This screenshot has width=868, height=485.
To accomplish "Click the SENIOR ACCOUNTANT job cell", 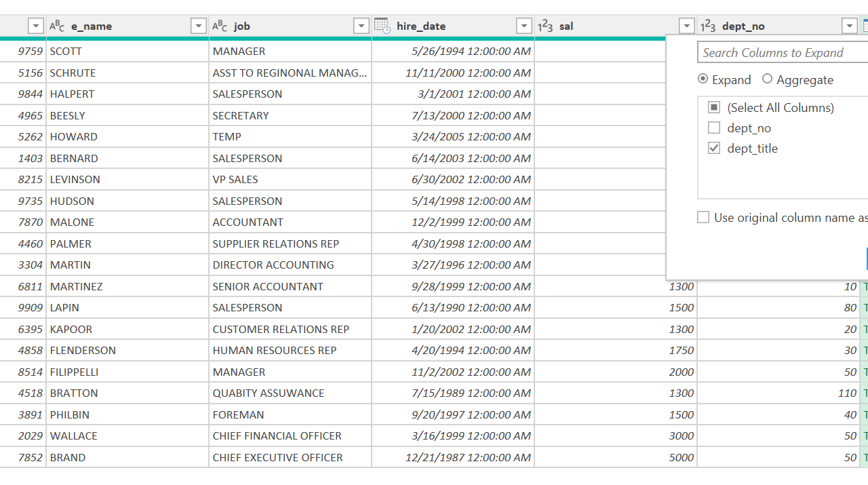I will pyautogui.click(x=290, y=286).
